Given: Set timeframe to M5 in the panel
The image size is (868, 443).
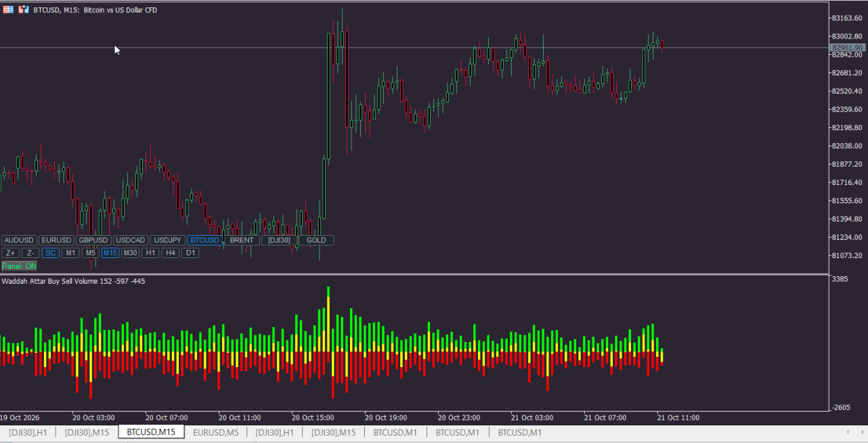Looking at the screenshot, I should [90, 253].
